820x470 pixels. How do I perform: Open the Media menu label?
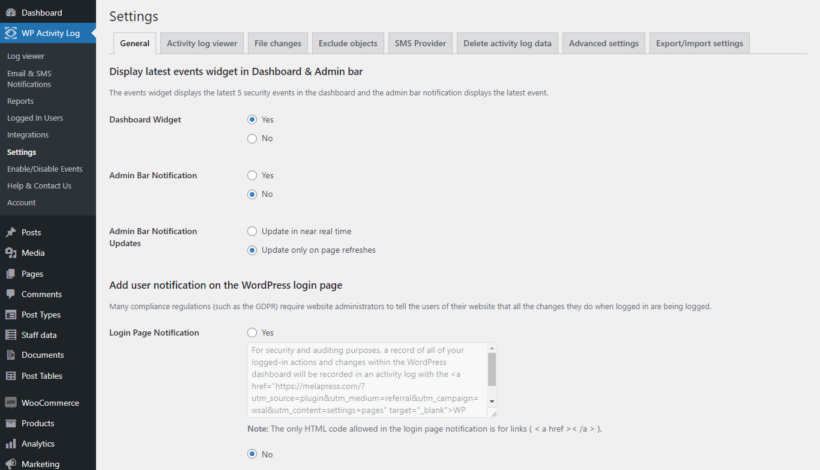33,253
